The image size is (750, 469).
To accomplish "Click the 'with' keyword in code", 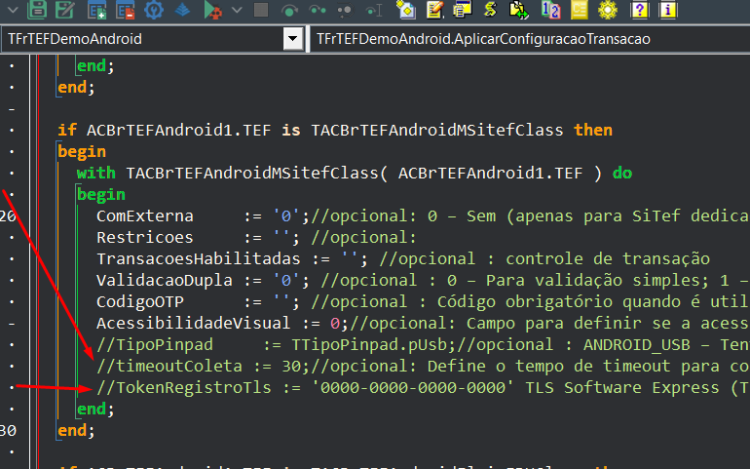I will 96,173.
